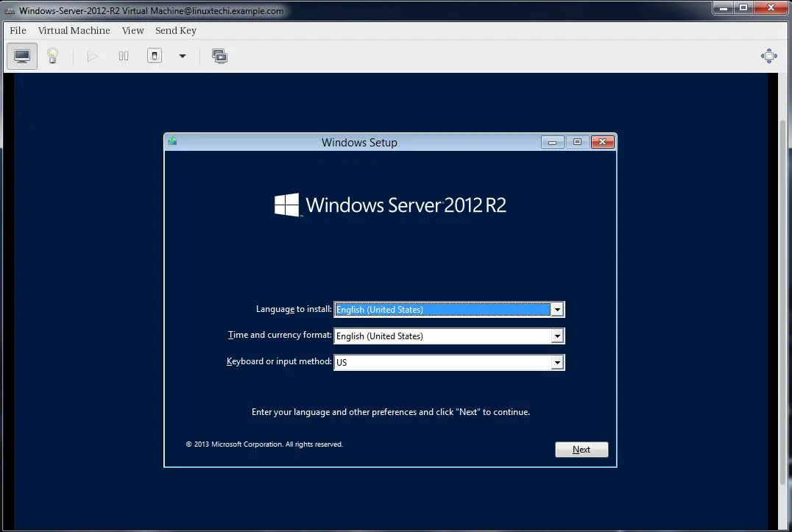Viewport: 792px width, 532px height.
Task: Expand Keyboard or input method dropdown
Action: tap(557, 362)
